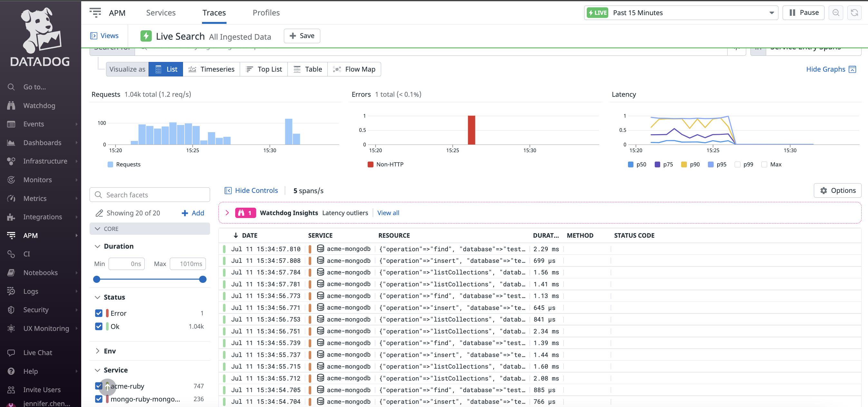The image size is (868, 407).
Task: Click the Hide Graphs link
Action: click(x=825, y=69)
